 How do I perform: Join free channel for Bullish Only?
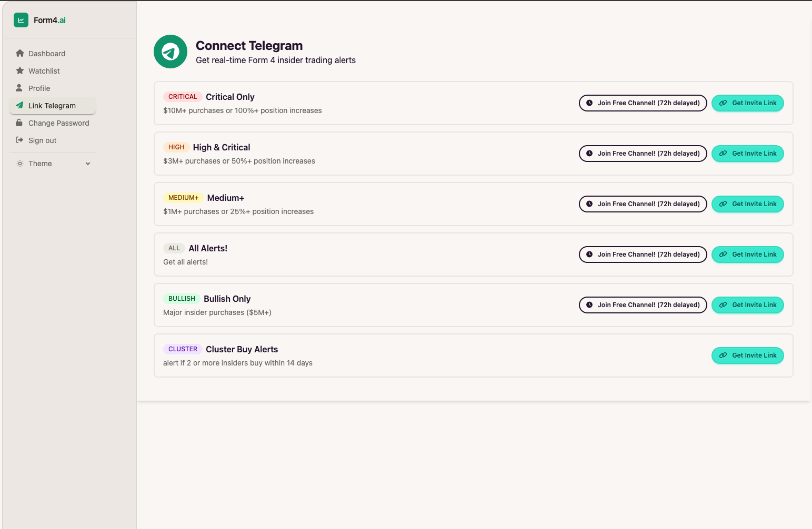coord(643,305)
